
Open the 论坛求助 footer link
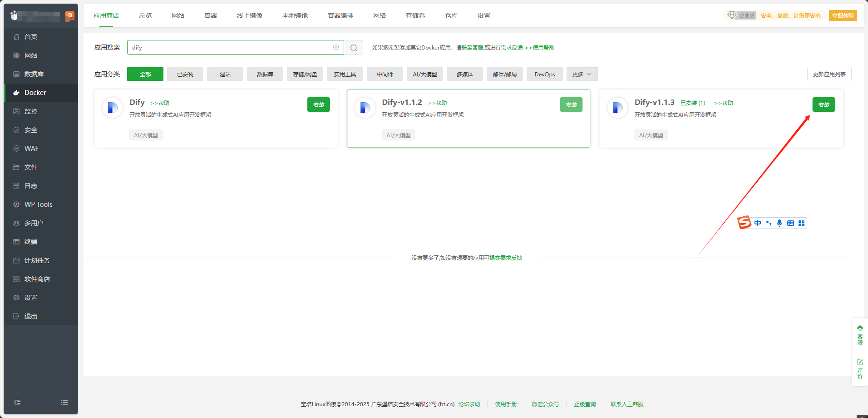(x=469, y=404)
